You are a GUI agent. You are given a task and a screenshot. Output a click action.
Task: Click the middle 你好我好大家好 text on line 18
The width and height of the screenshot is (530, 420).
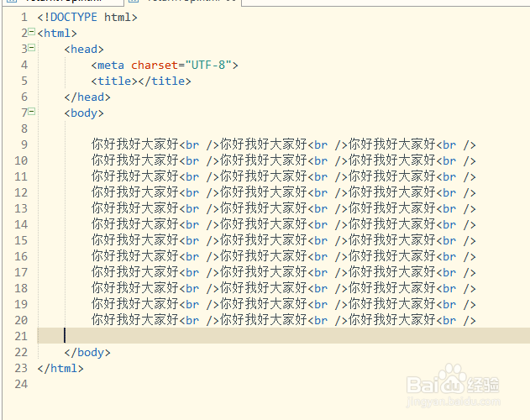263,288
